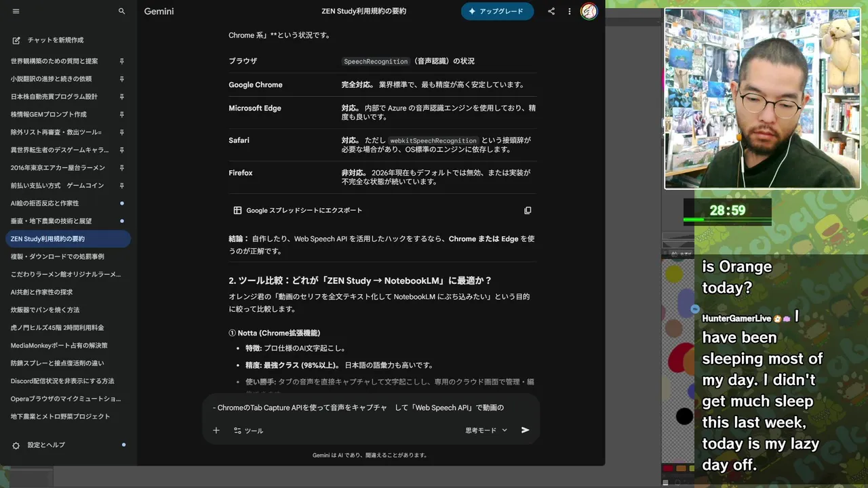Open chat AI共創と作家性の探求

click(x=41, y=292)
